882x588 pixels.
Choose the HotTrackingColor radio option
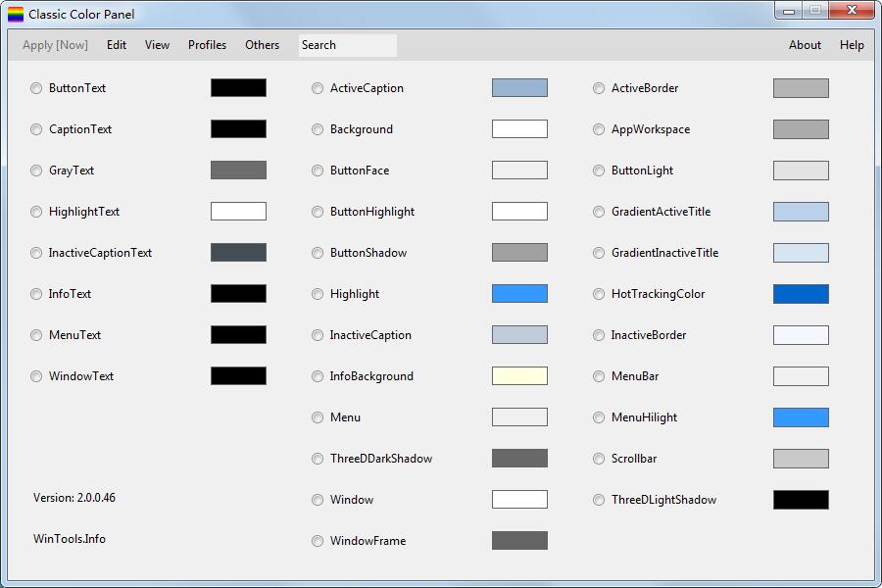599,294
